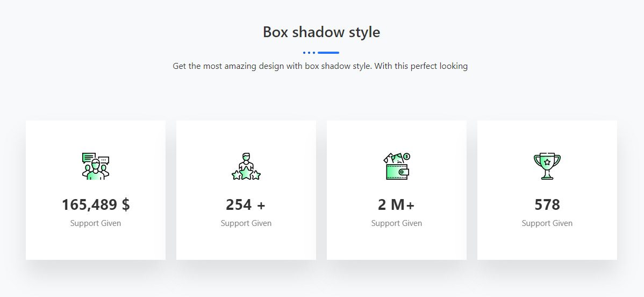Click the people with chat bubbles icon
This screenshot has width=644, height=297.
click(96, 166)
